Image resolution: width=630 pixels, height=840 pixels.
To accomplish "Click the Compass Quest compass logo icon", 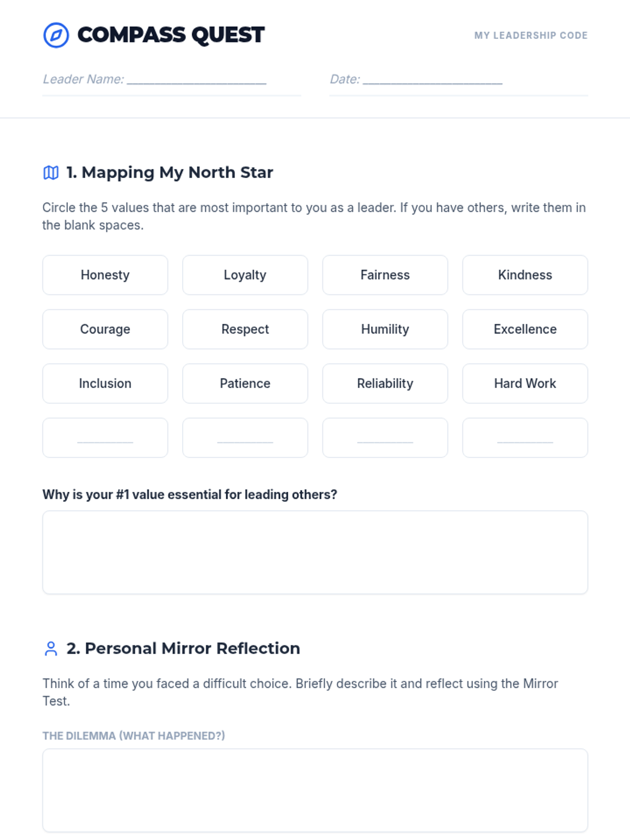I will click(56, 35).
